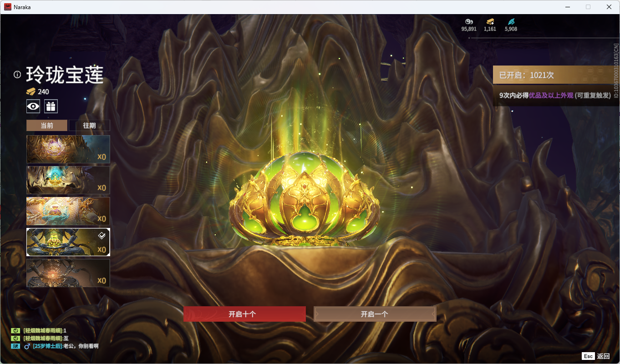The image size is (620, 364).
Task: Click chat message "[轻烟魏城春雨细]:1"
Action: tap(45, 330)
